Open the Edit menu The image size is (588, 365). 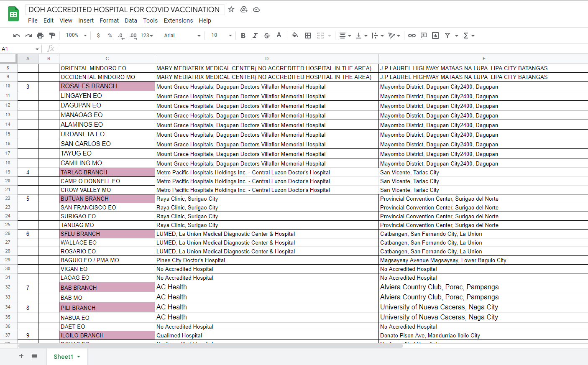pyautogui.click(x=49, y=20)
